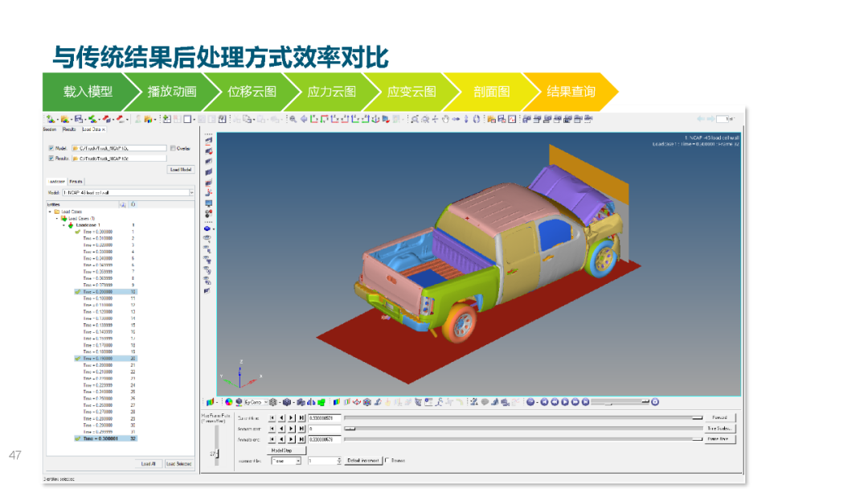Click the zoom magnifier icon in top toolbar
This screenshot has width=868, height=489.
(x=293, y=119)
